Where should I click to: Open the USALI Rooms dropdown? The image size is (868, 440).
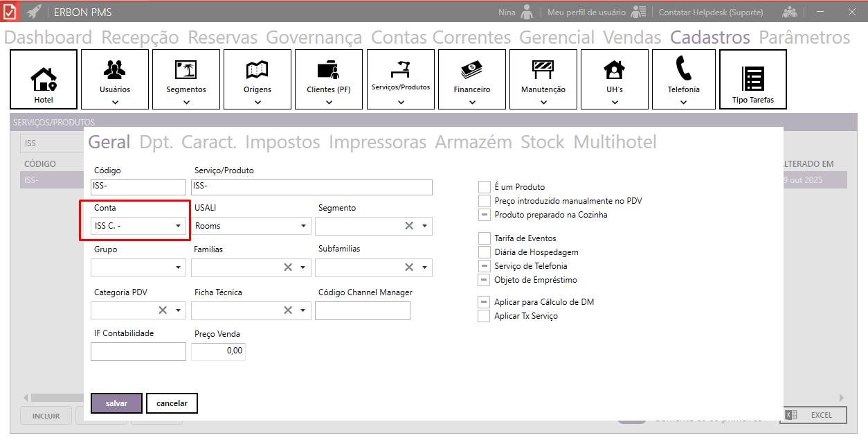coord(303,226)
